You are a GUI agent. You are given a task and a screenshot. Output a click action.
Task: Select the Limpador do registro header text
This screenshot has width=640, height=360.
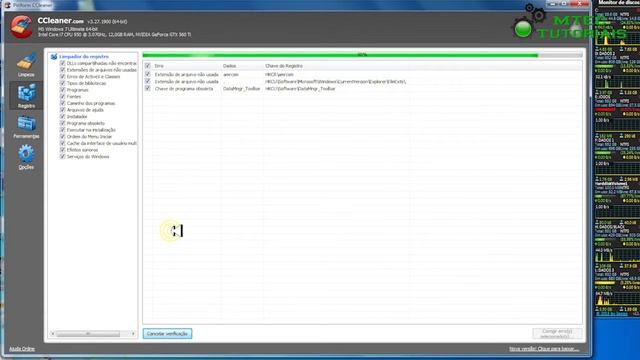point(84,57)
